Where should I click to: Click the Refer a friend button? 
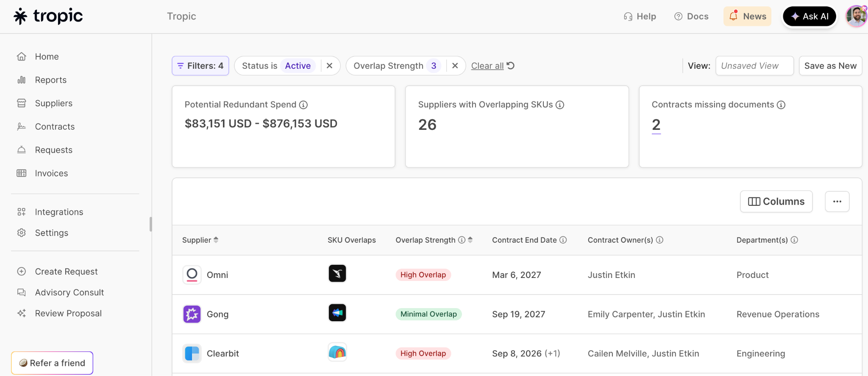(52, 363)
